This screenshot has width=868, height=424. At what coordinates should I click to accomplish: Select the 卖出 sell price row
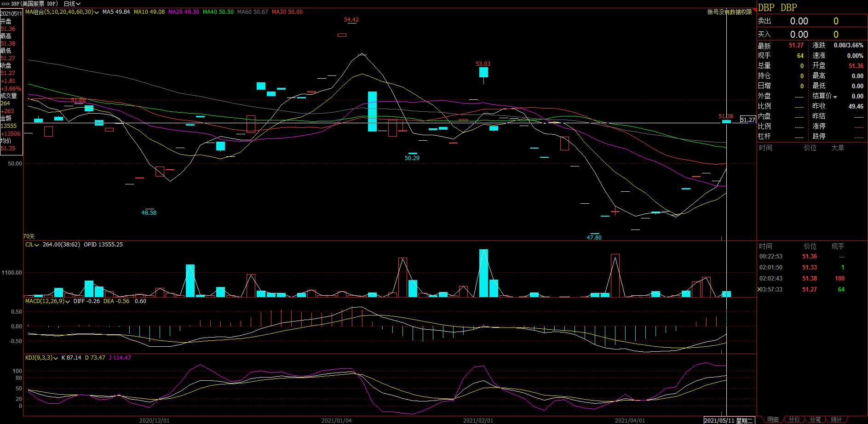tap(812, 21)
